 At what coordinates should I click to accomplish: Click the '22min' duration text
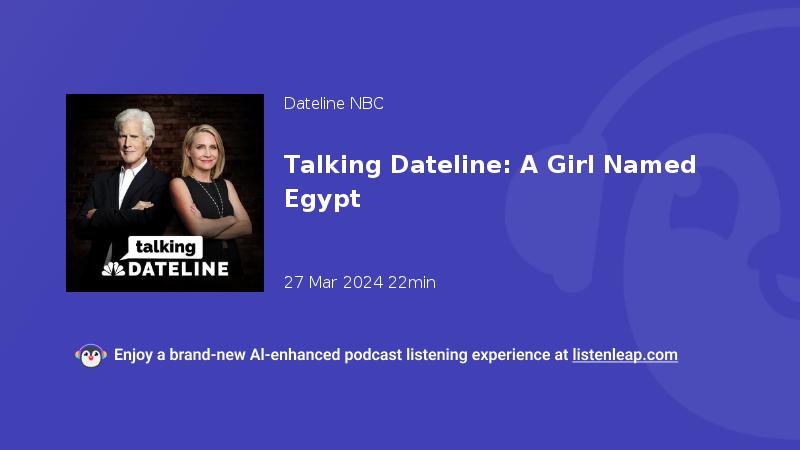click(x=412, y=282)
